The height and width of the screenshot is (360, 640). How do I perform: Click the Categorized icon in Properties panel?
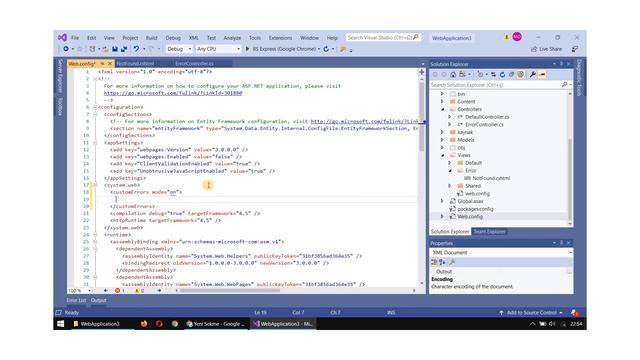pyautogui.click(x=434, y=262)
